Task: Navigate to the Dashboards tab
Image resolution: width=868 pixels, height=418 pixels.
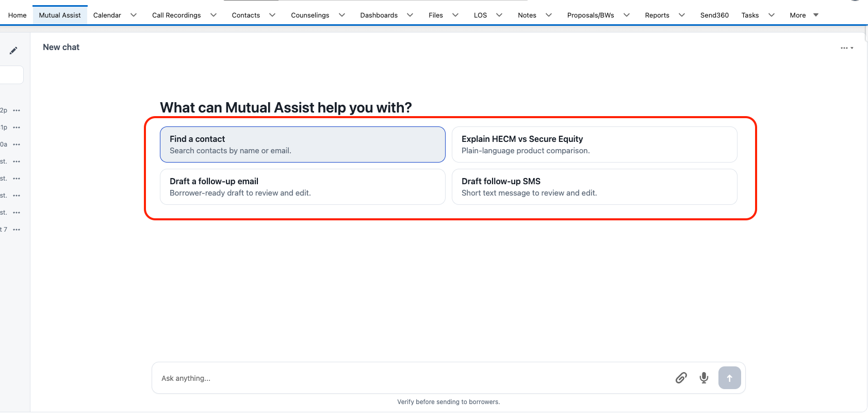Action: click(379, 15)
